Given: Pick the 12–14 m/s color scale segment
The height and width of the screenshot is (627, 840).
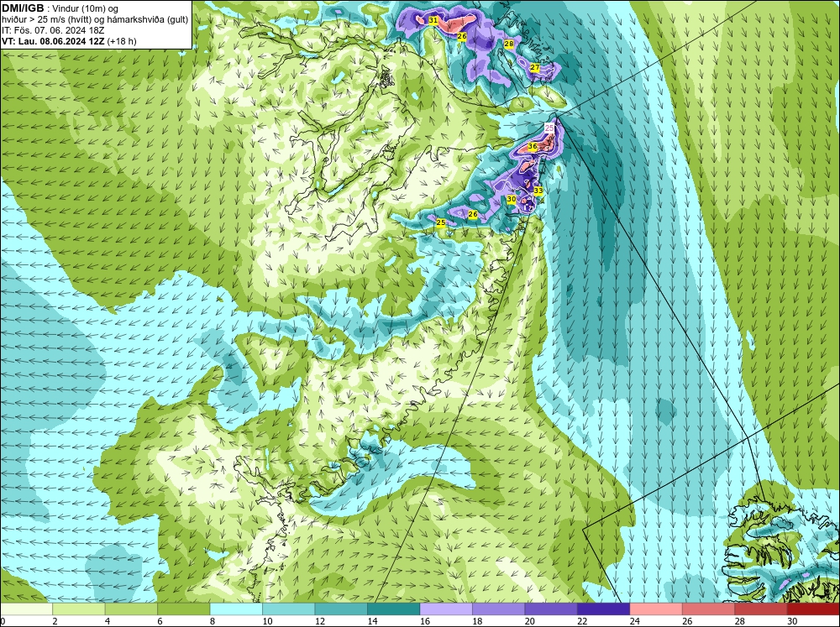Looking at the screenshot, I should (x=341, y=609).
